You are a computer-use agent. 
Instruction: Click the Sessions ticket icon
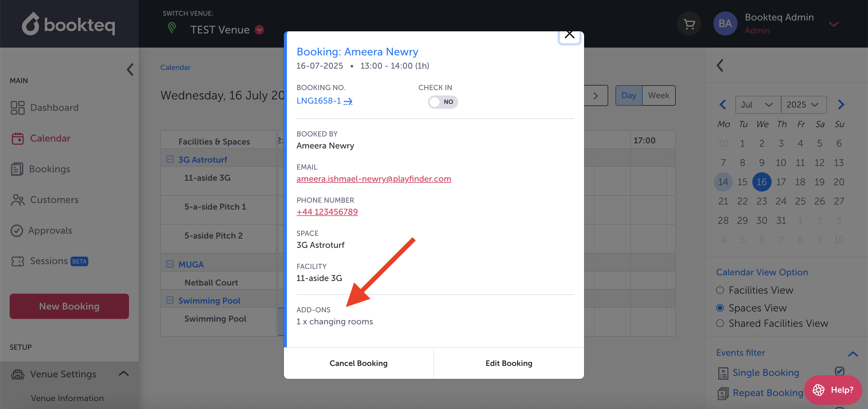[17, 261]
